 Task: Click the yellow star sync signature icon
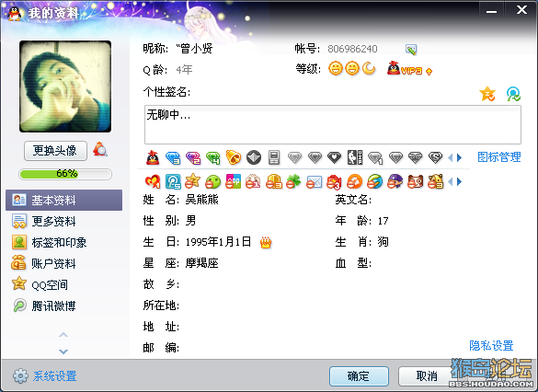pos(487,94)
